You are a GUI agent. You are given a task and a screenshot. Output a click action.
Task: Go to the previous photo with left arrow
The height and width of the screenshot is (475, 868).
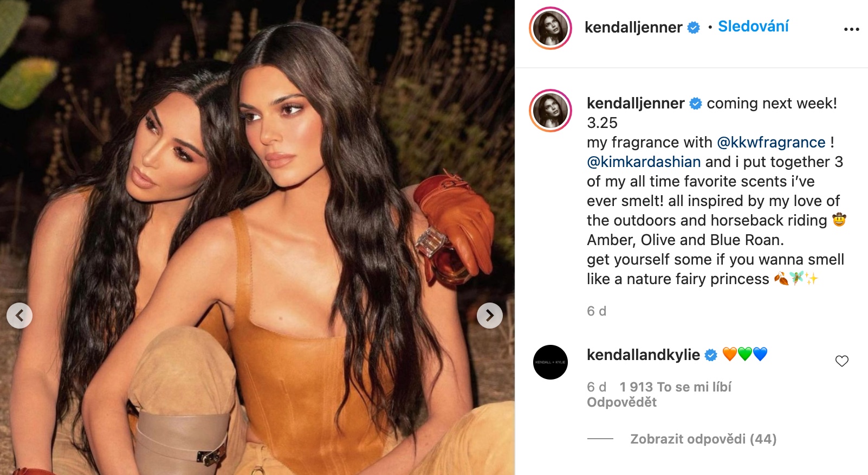(20, 315)
